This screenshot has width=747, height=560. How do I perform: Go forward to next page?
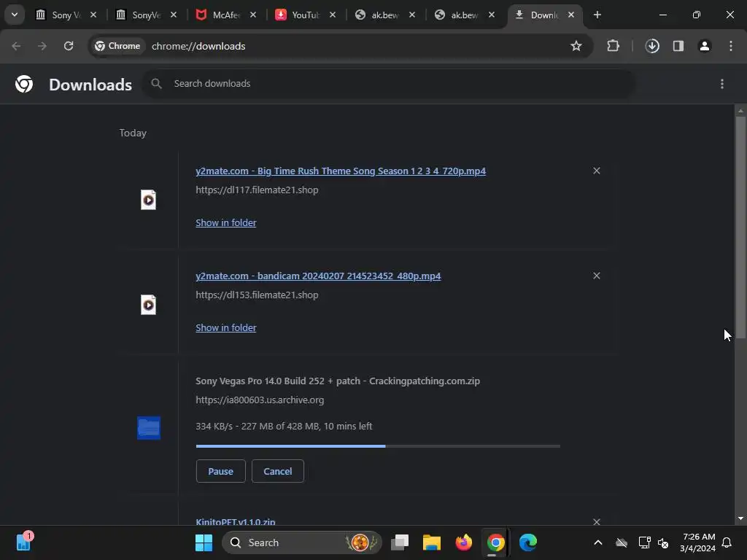pos(42,46)
